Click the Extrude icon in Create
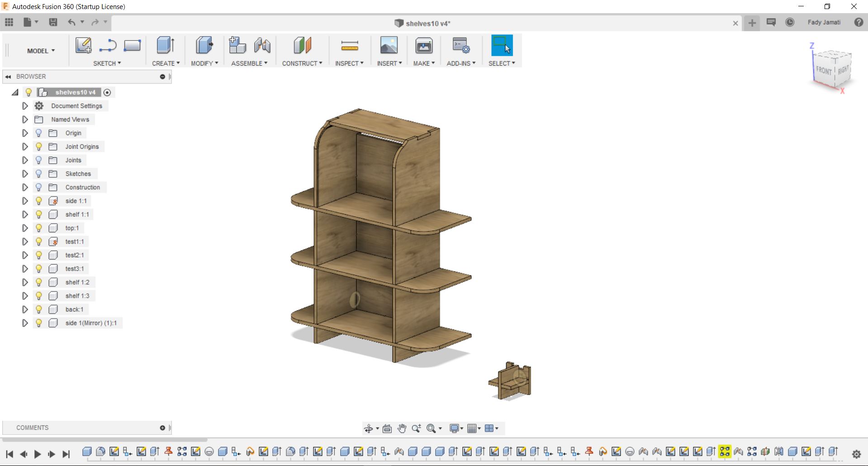The width and height of the screenshot is (868, 466). point(166,46)
